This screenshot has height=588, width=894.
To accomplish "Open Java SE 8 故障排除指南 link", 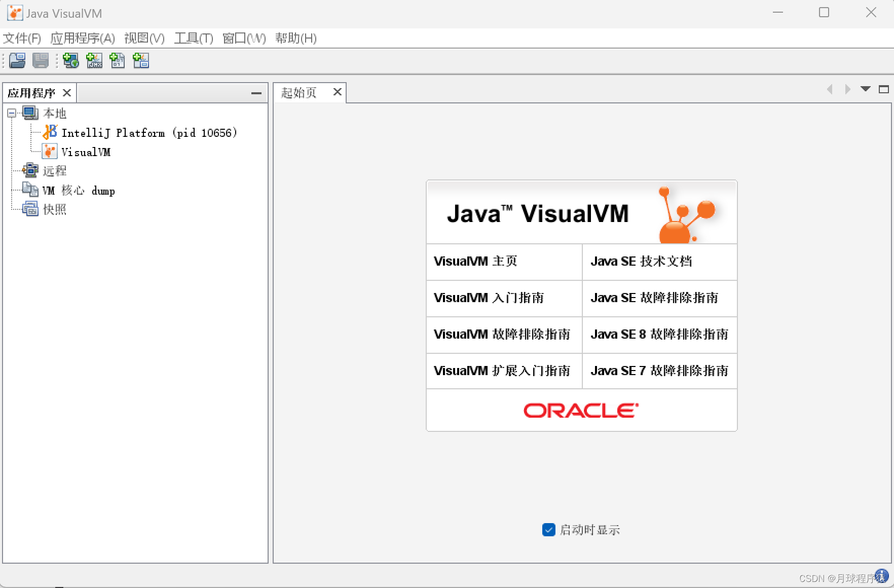I will click(x=660, y=335).
